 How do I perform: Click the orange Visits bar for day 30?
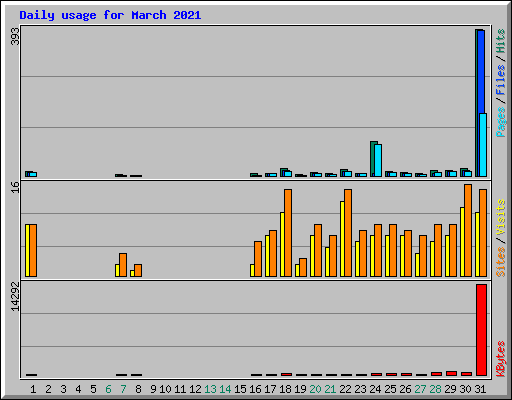coord(468,231)
